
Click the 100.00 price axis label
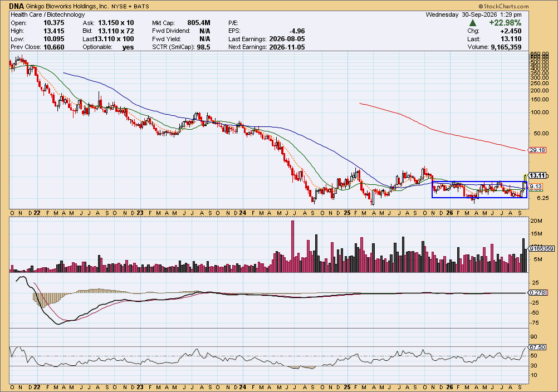click(x=540, y=112)
